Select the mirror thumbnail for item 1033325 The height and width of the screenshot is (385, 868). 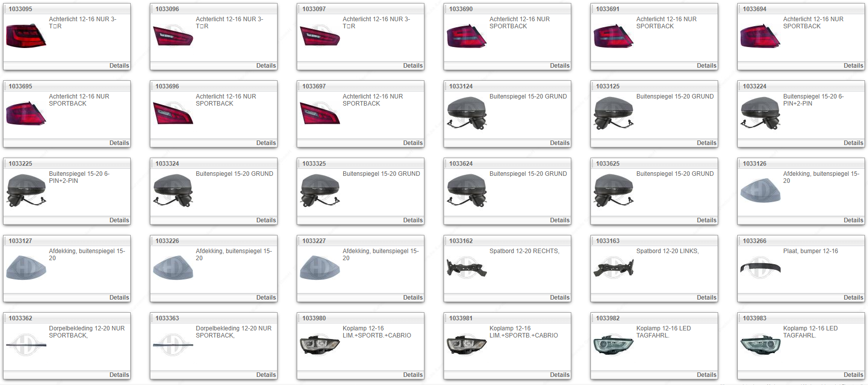click(x=319, y=190)
